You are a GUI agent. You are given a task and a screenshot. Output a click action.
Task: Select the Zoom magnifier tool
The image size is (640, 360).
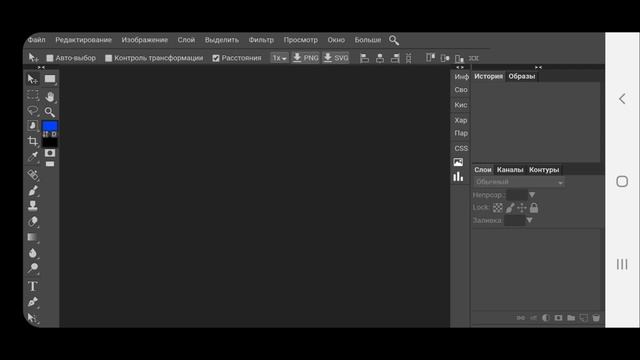pos(50,112)
